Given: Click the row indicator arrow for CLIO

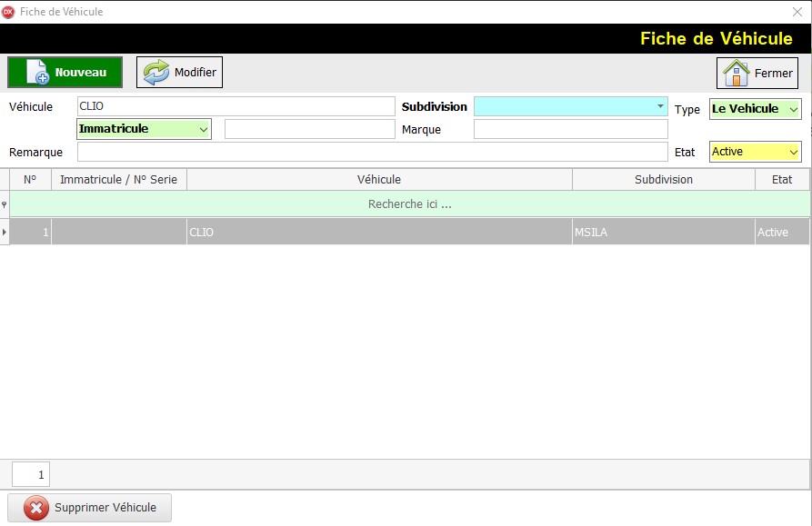Looking at the screenshot, I should click(5, 233).
